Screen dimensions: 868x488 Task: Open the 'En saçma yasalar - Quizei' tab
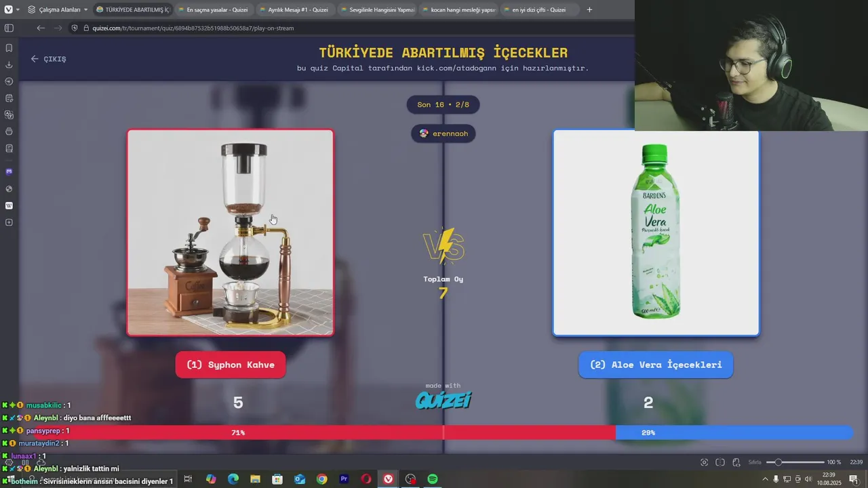[x=212, y=9]
